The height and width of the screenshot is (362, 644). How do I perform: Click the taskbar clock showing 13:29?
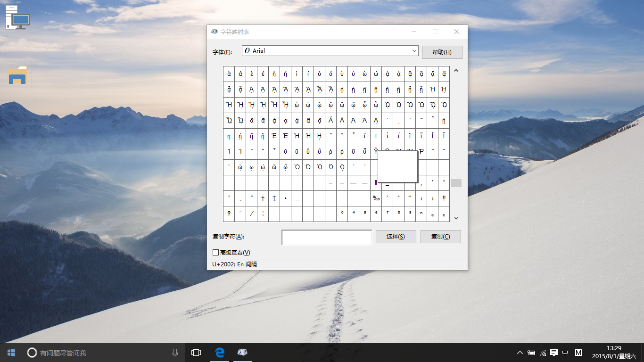point(614,353)
